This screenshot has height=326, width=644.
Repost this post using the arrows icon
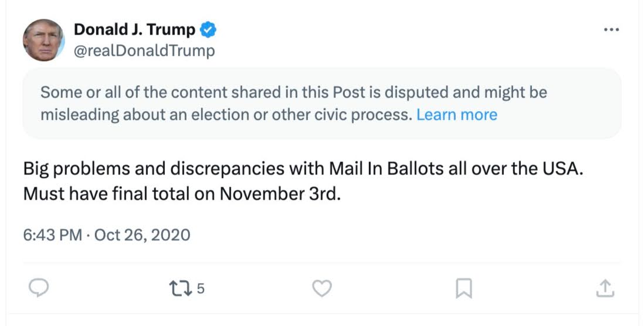tap(178, 288)
